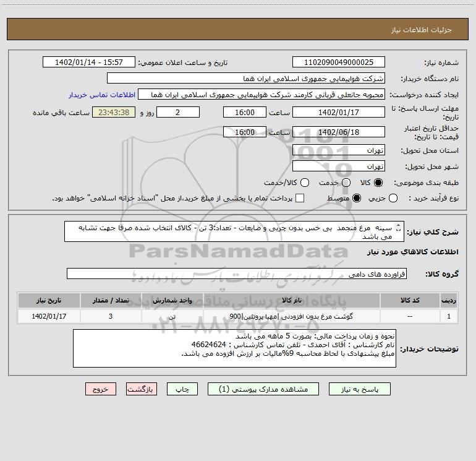Click the خروج exit button

click(x=101, y=389)
